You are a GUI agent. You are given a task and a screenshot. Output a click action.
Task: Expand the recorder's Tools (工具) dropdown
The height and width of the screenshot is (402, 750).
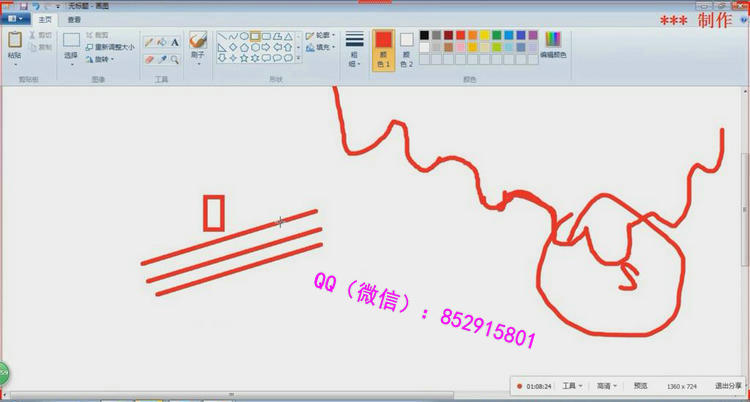coord(572,385)
